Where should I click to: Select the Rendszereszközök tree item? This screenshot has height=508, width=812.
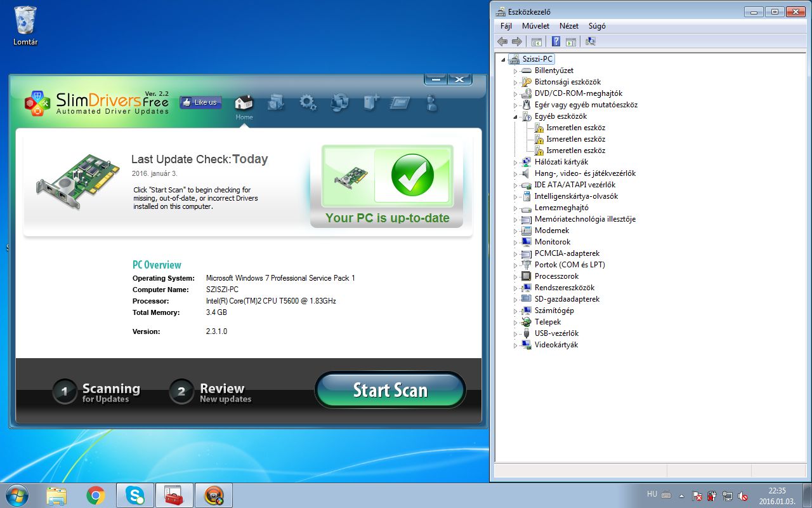[565, 288]
